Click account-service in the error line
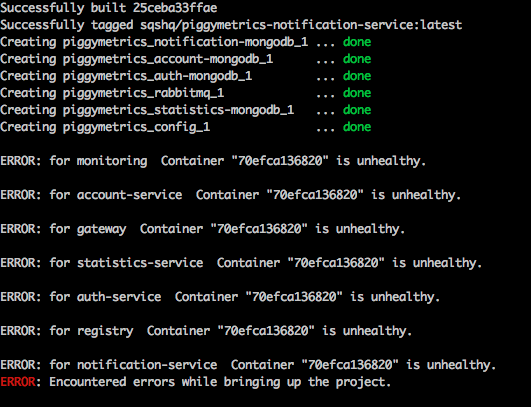The width and height of the screenshot is (531, 407). tap(129, 195)
